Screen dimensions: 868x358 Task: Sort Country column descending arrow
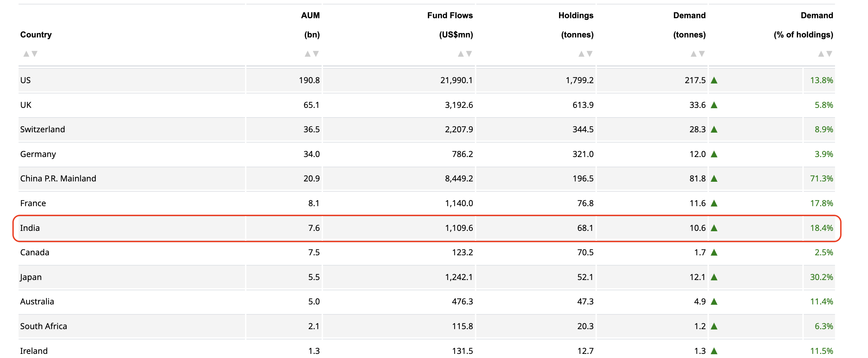pos(34,54)
